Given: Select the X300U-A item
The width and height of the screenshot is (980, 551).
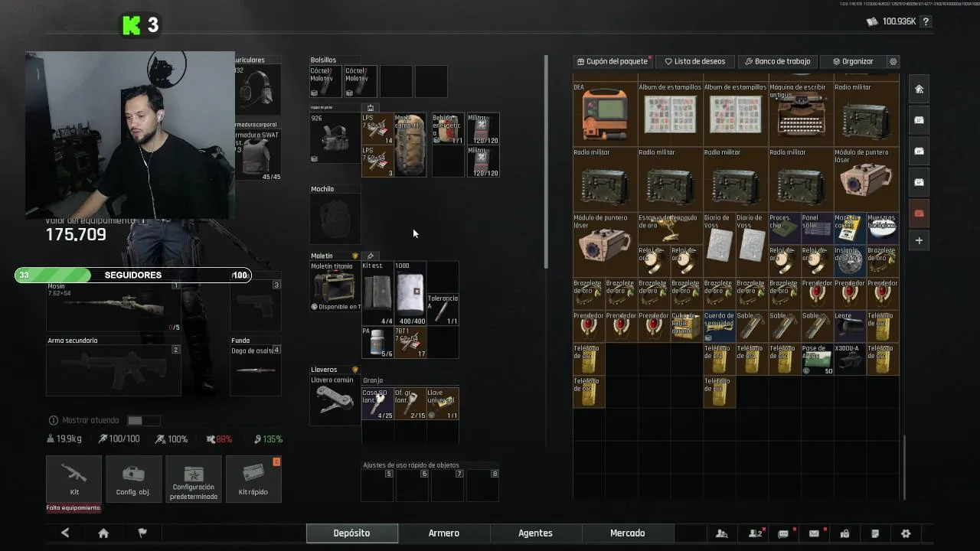Looking at the screenshot, I should 849,360.
